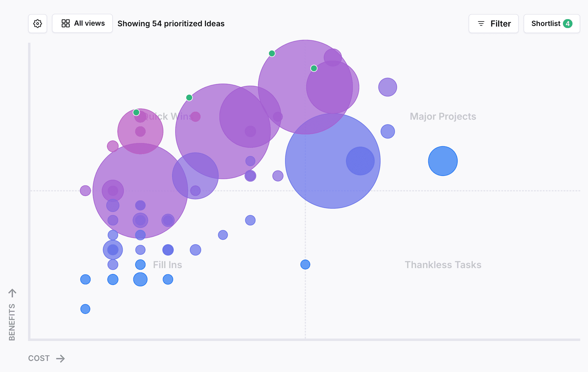Image resolution: width=588 pixels, height=372 pixels.
Task: Click the Benefits axis arrow icon
Action: [x=12, y=293]
